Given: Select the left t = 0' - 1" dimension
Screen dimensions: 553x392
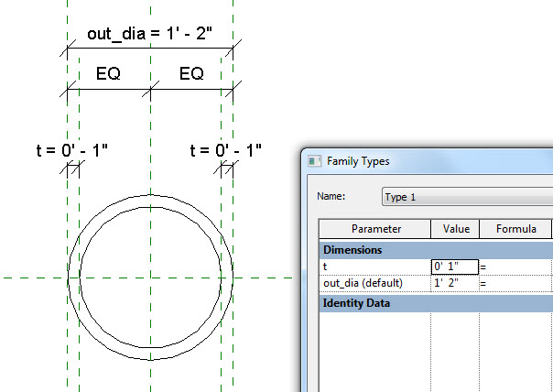Looking at the screenshot, I should [x=73, y=150].
